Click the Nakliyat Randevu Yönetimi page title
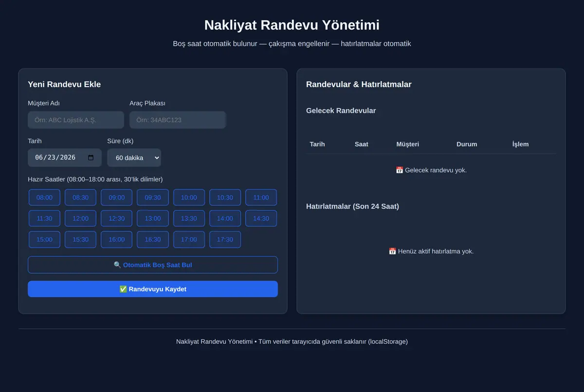 pos(292,25)
